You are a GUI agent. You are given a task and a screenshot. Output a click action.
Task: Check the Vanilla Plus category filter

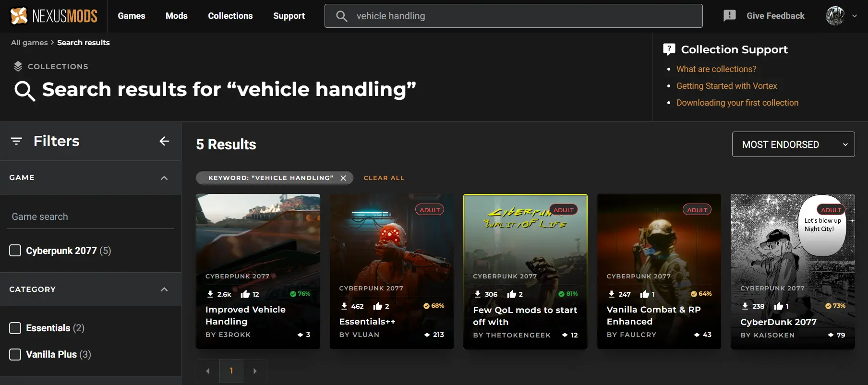(15, 354)
